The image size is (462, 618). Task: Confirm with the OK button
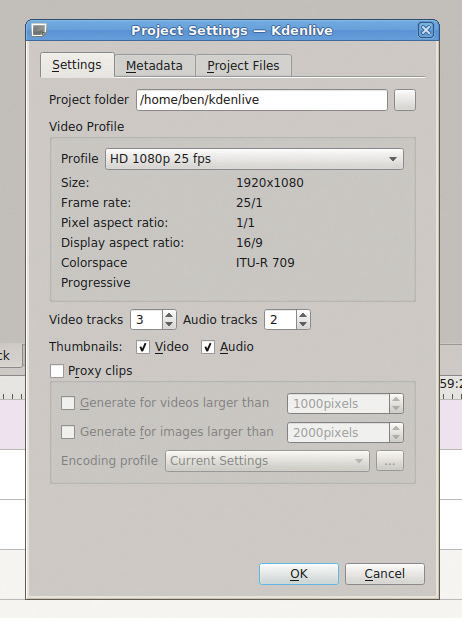click(x=299, y=574)
